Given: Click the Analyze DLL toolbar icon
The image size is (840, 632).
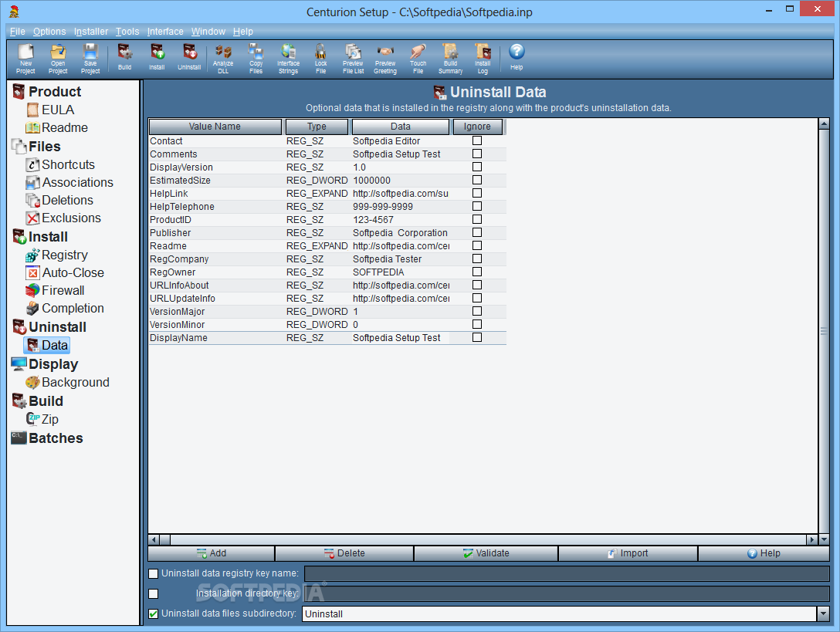Looking at the screenshot, I should click(223, 59).
